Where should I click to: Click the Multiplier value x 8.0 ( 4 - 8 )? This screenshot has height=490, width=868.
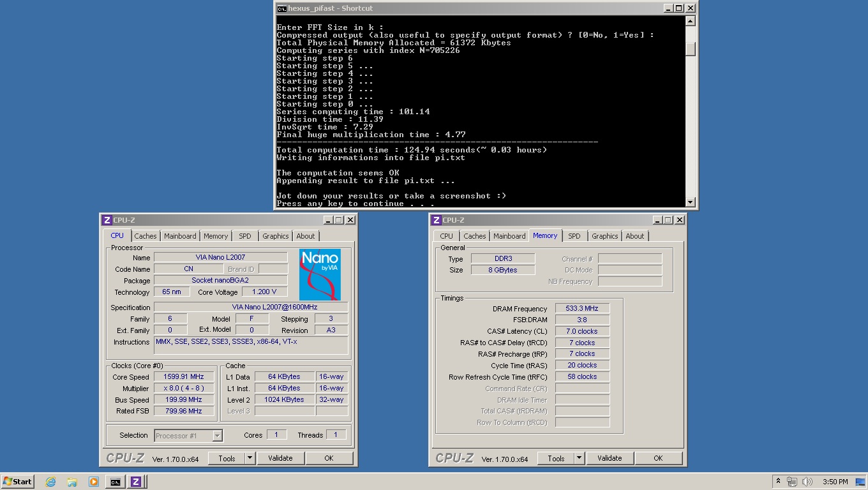(x=184, y=388)
